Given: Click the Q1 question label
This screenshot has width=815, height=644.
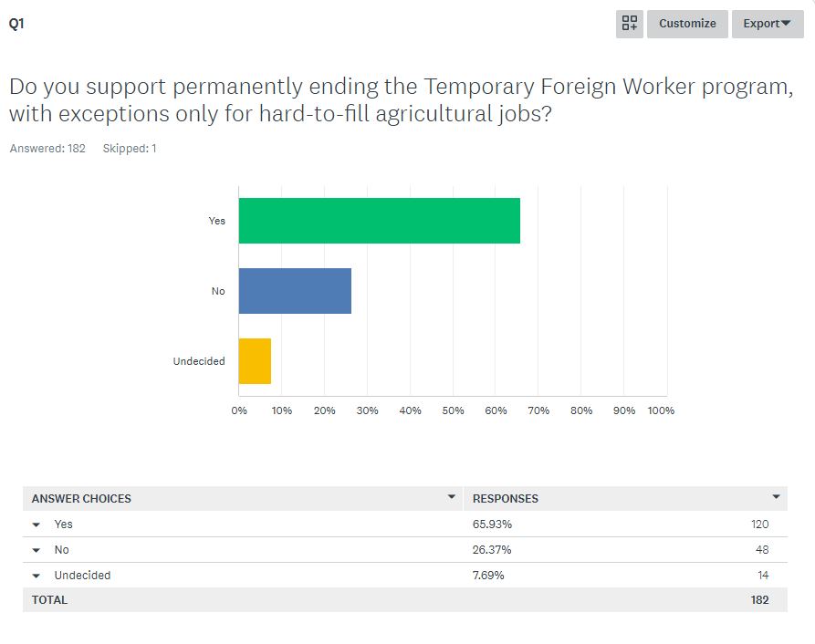Looking at the screenshot, I should pyautogui.click(x=16, y=25).
